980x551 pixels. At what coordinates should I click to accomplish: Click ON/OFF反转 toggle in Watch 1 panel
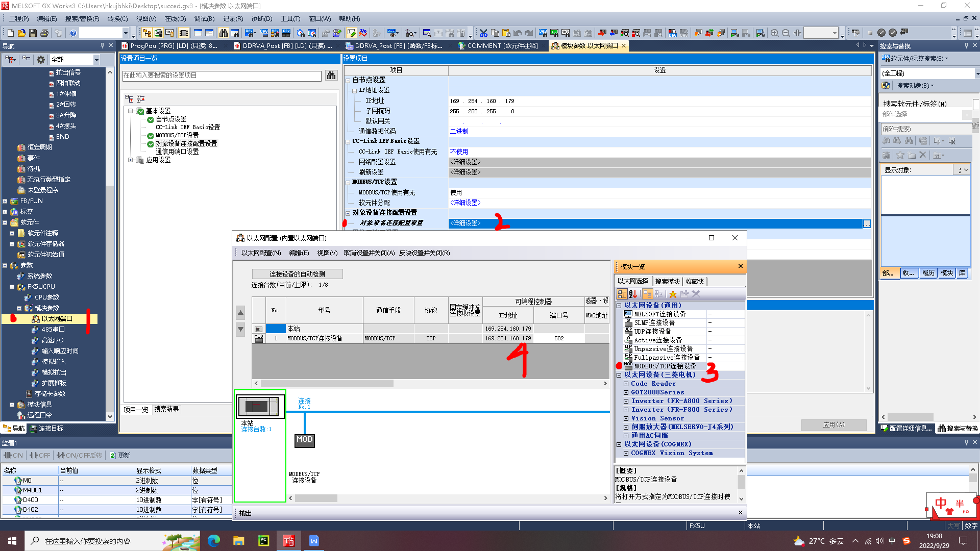click(x=80, y=456)
